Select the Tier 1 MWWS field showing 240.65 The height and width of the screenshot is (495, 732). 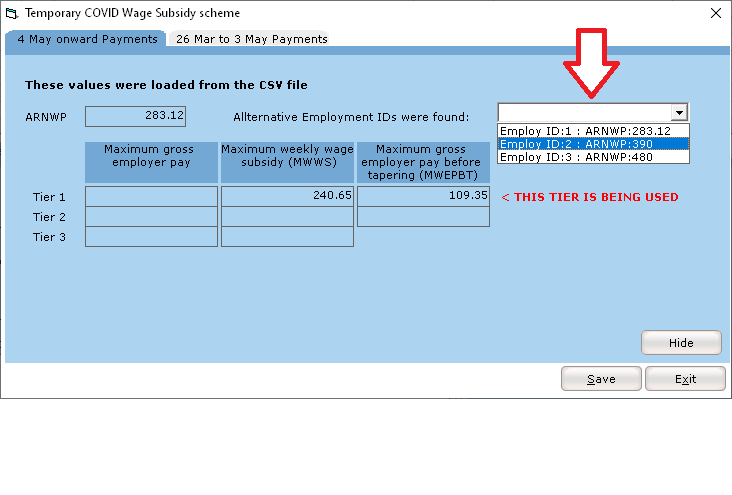(x=287, y=196)
